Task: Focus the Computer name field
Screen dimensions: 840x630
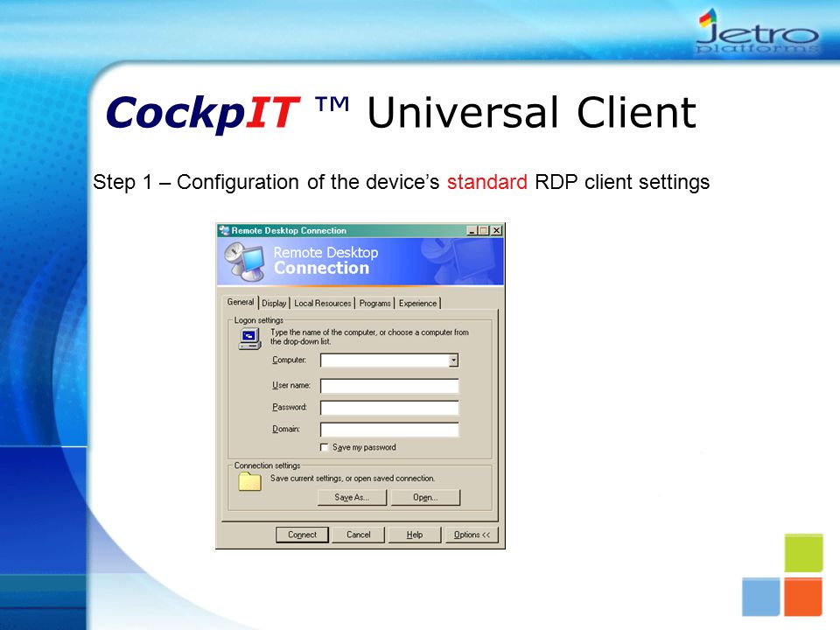Action: click(x=385, y=360)
